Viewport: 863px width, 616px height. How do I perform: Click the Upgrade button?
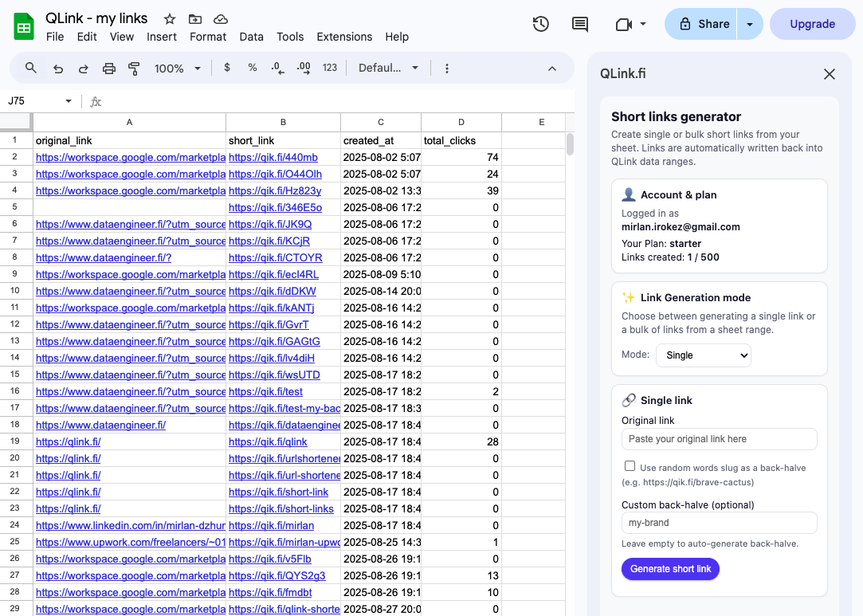(812, 24)
